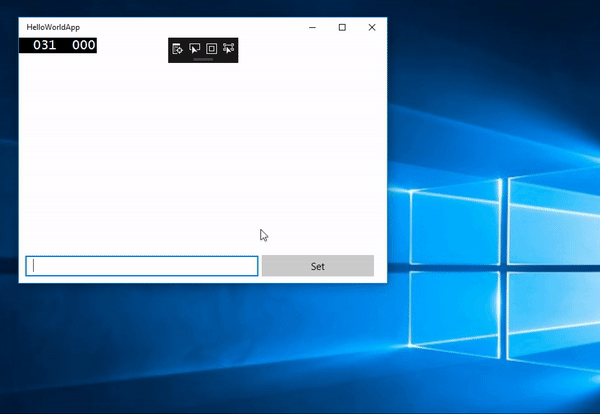
Task: Minimize the HelloWorldApp window
Action: 311,28
